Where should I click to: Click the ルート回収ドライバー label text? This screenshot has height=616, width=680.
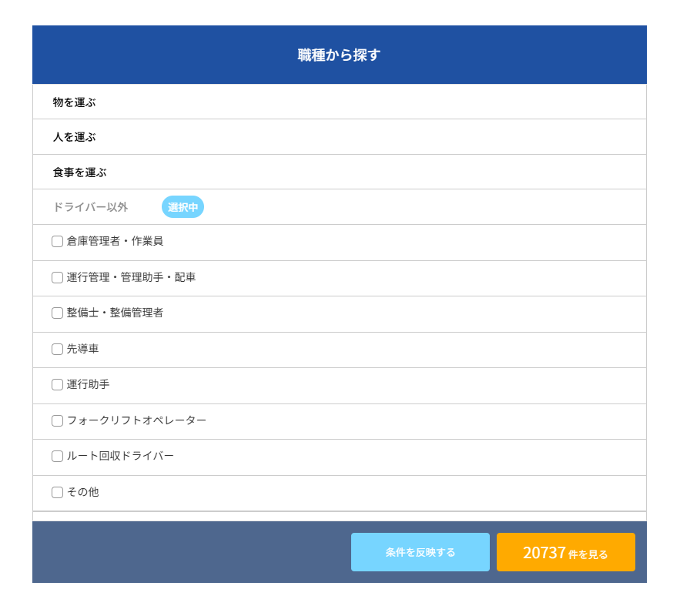[x=120, y=456]
